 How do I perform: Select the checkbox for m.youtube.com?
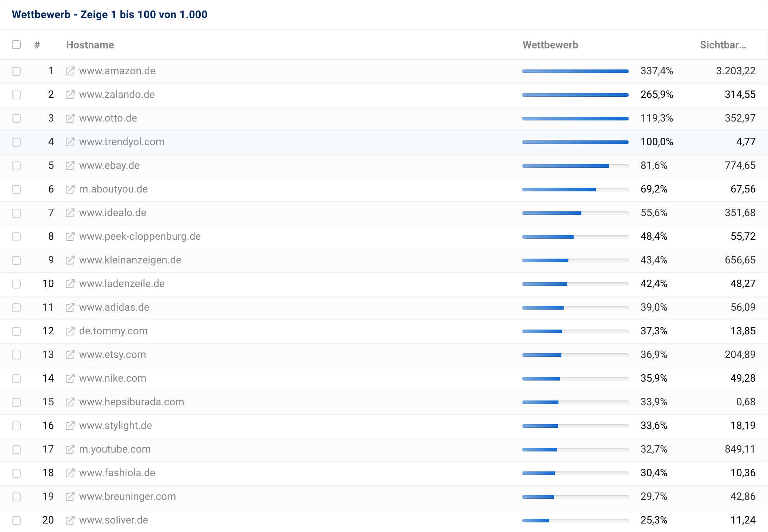pos(16,449)
